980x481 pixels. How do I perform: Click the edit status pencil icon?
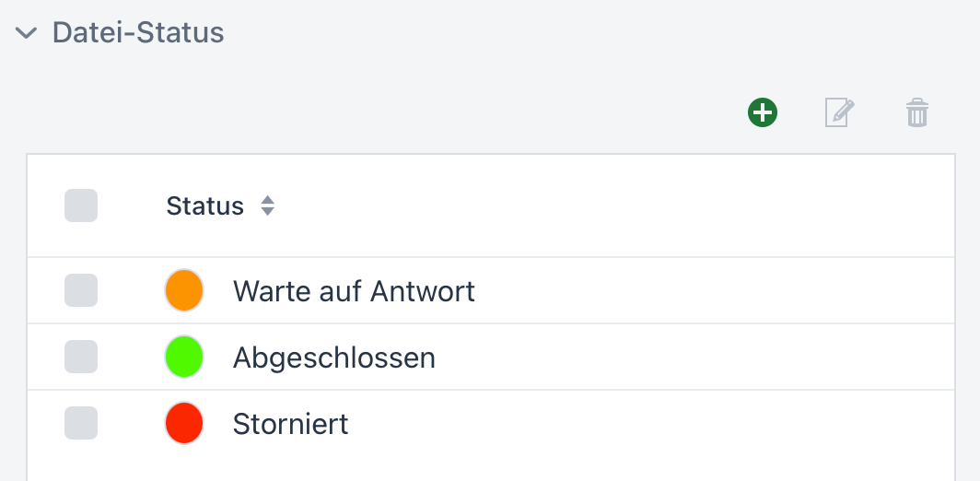coord(839,113)
